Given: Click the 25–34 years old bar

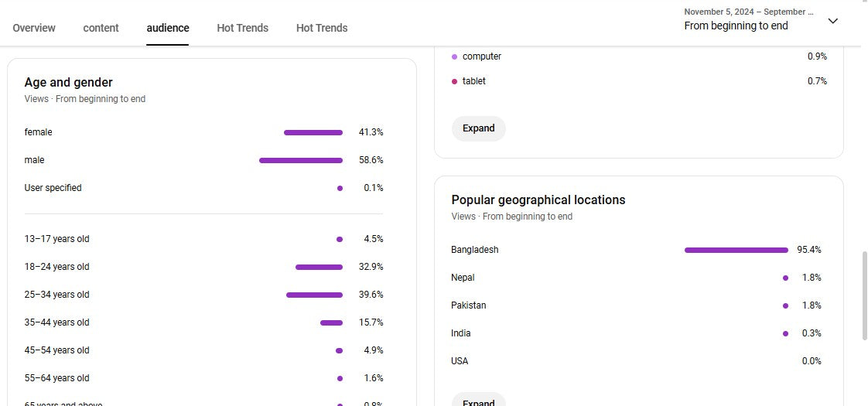Looking at the screenshot, I should tap(314, 295).
